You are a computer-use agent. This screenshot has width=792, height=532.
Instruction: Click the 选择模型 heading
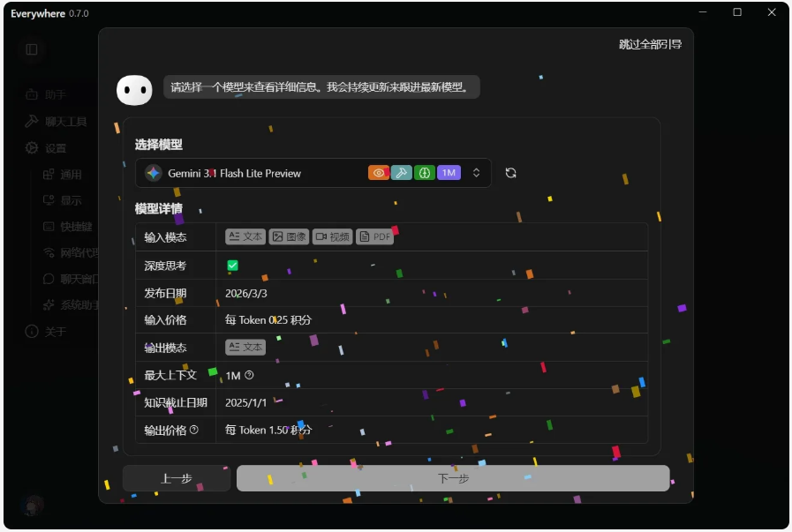[x=159, y=145]
